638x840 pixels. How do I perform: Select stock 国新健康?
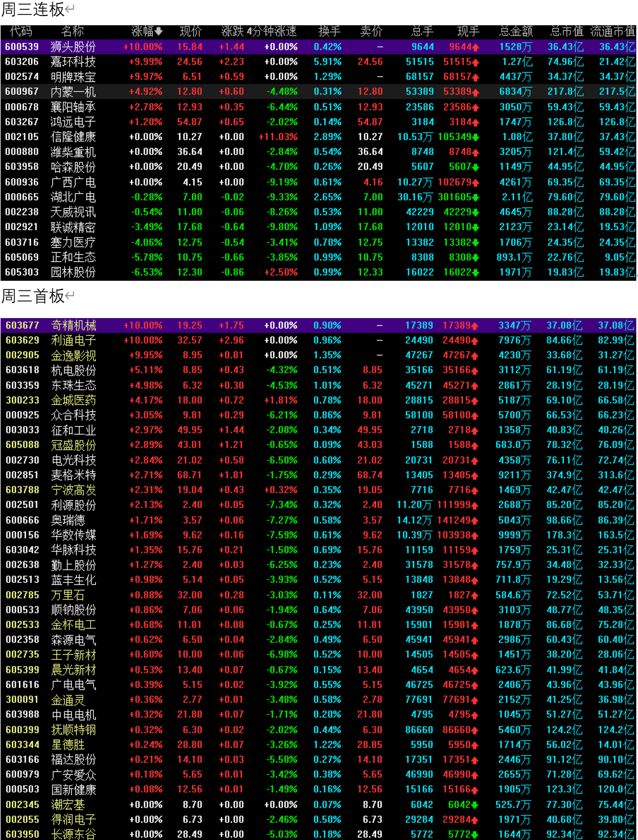pyautogui.click(x=74, y=789)
